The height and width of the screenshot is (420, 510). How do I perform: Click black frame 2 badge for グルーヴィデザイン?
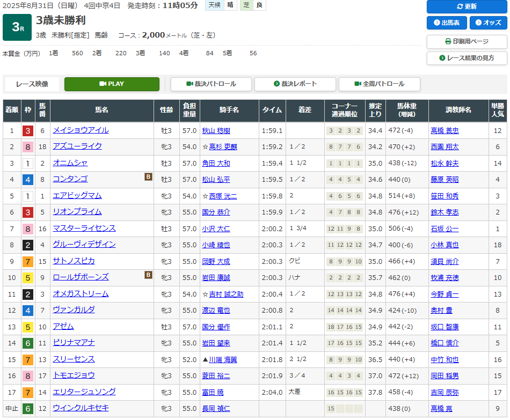coord(27,245)
